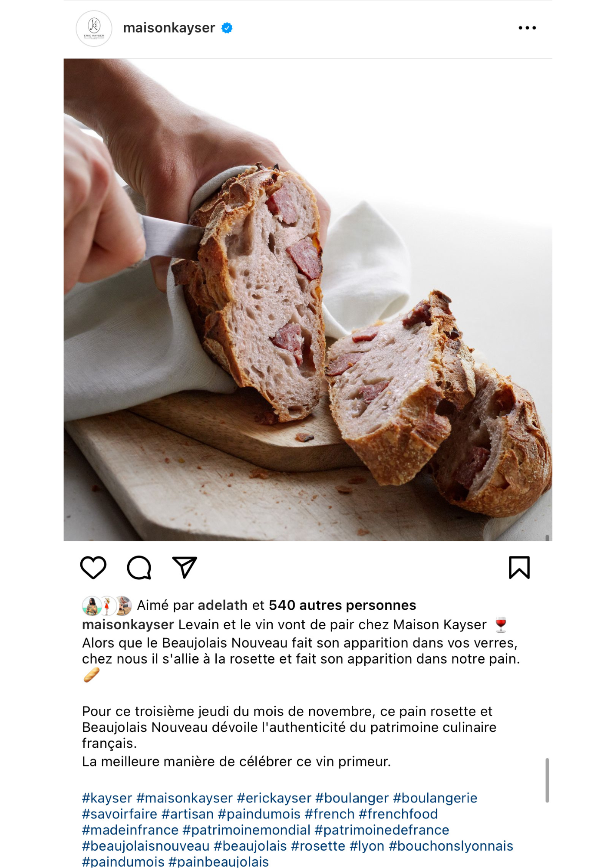Share the post via paper plane icon
The image size is (614, 868).
click(185, 567)
